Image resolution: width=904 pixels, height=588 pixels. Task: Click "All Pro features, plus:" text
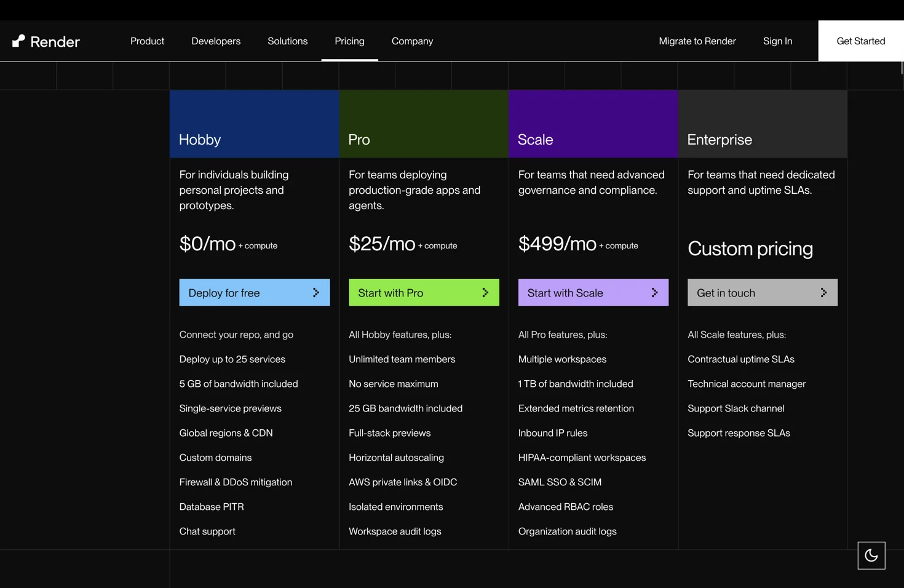(563, 335)
